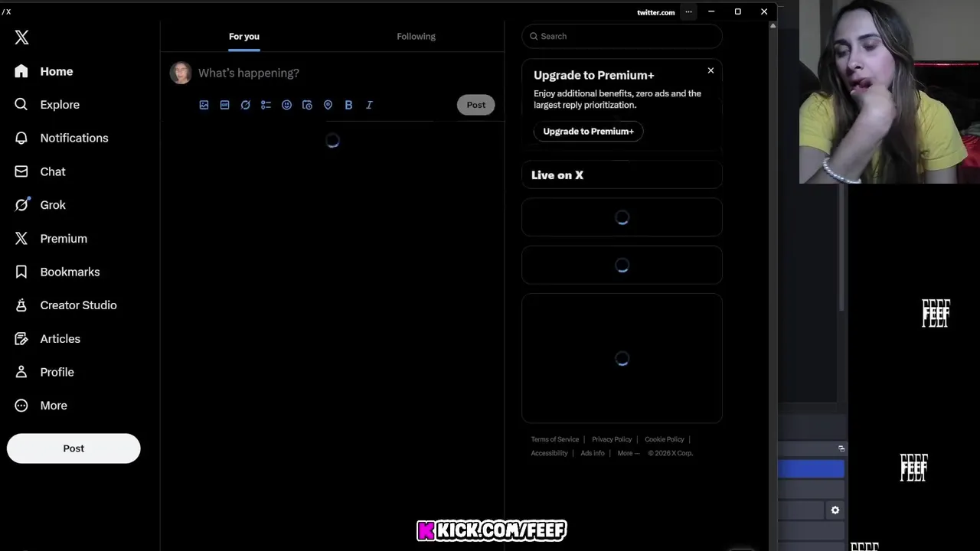Tag a location with the pin icon
980x551 pixels.
(x=328, y=105)
